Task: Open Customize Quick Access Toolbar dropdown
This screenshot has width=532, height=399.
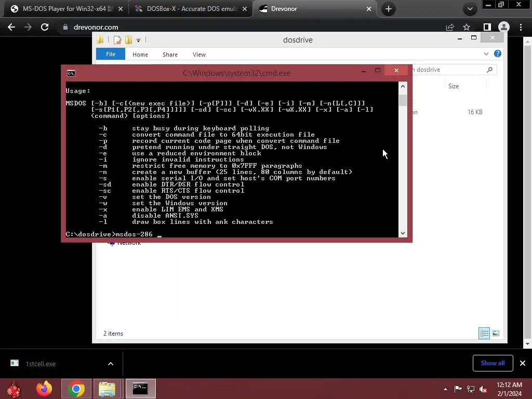Action: click(138, 41)
